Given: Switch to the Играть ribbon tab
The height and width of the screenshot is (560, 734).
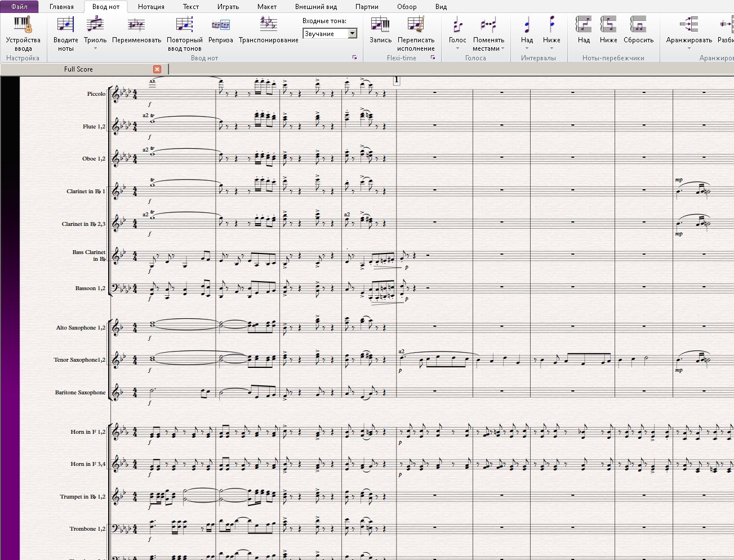Looking at the screenshot, I should [x=228, y=7].
